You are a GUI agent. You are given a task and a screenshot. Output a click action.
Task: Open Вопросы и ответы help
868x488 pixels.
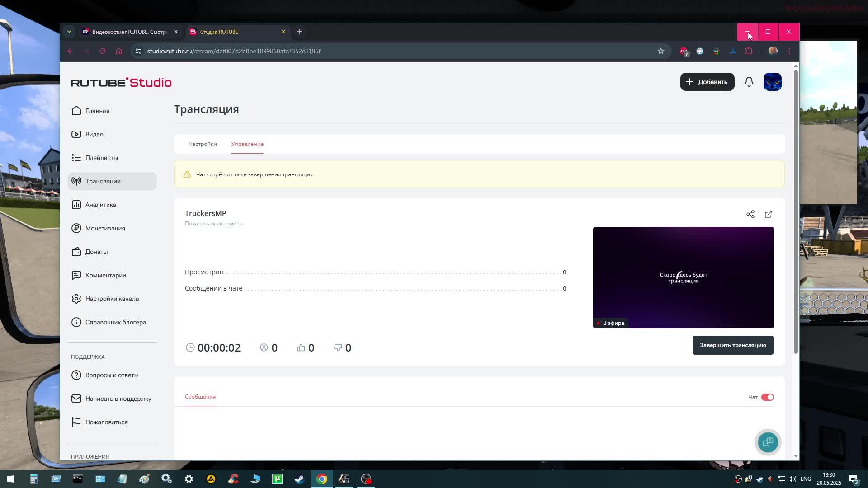click(112, 375)
